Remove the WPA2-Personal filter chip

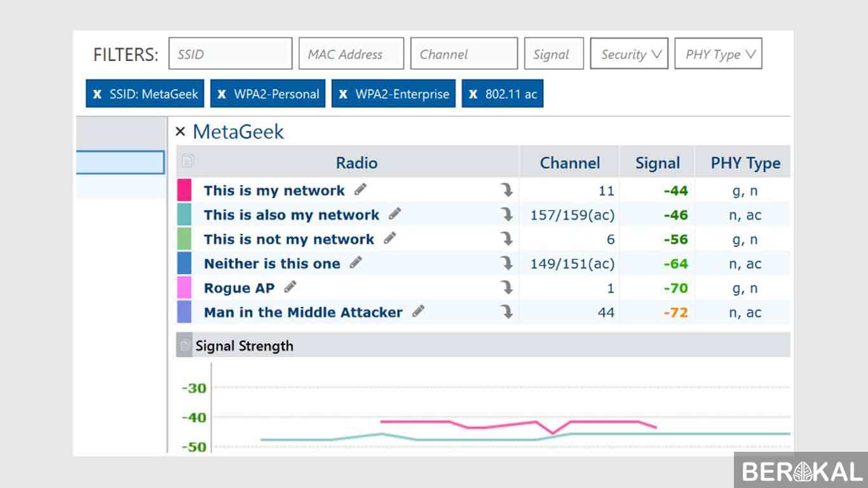point(222,94)
